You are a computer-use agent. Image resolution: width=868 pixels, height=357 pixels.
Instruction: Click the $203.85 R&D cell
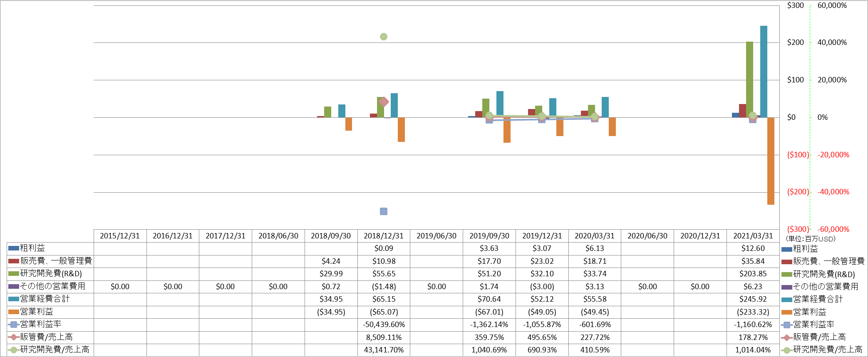[x=753, y=274]
